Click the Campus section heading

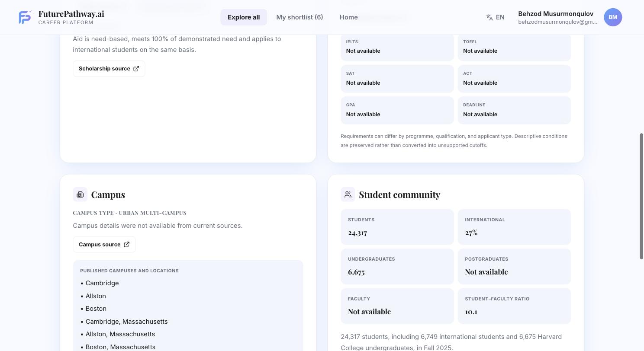tap(108, 195)
